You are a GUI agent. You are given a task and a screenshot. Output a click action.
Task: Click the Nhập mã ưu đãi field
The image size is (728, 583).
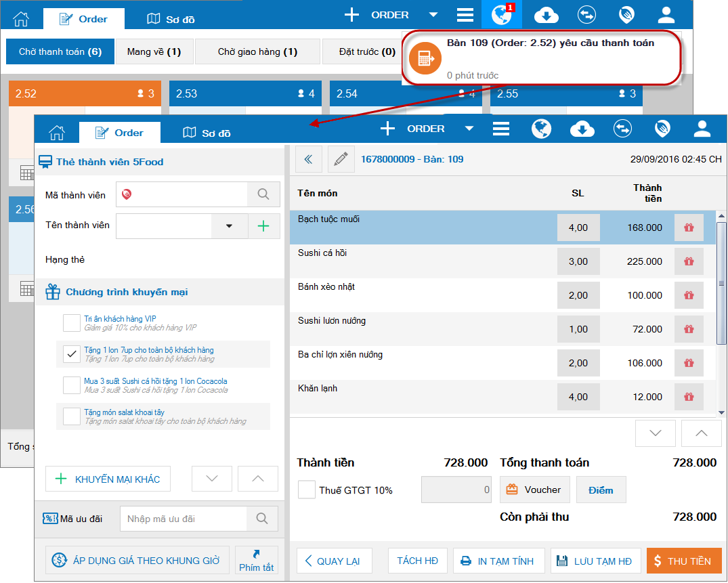pyautogui.click(x=184, y=519)
